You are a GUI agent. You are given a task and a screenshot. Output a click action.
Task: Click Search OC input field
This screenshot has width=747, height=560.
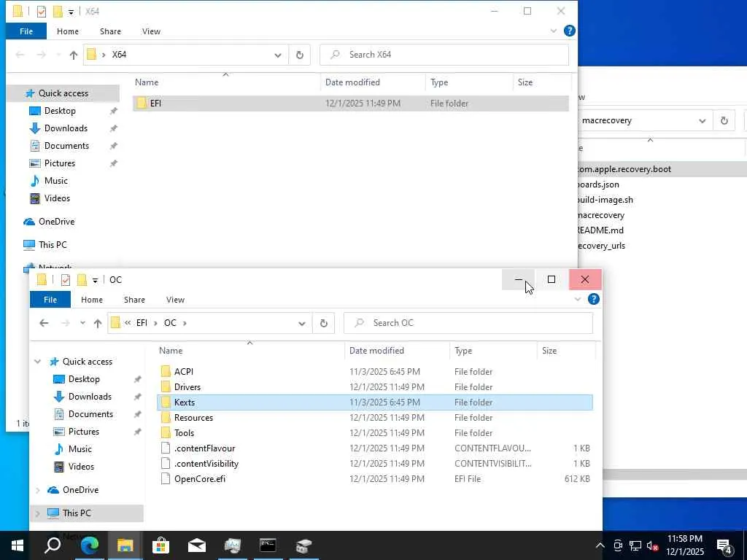(x=468, y=323)
